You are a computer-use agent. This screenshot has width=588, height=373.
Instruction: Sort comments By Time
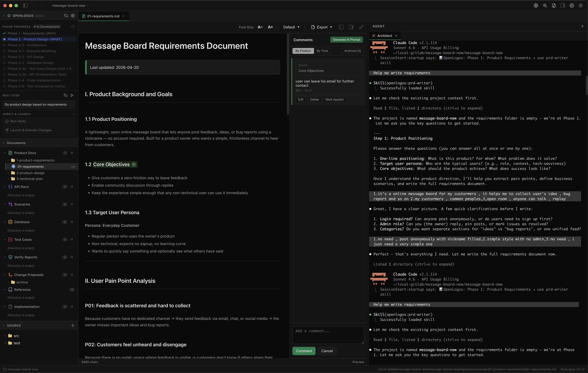322,51
